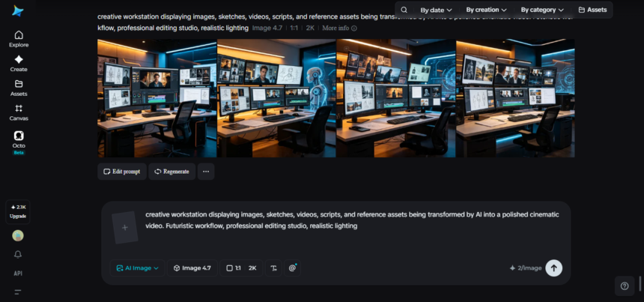This screenshot has height=302, width=644.
Task: Open the Explore page in sidebar
Action: pos(19,39)
